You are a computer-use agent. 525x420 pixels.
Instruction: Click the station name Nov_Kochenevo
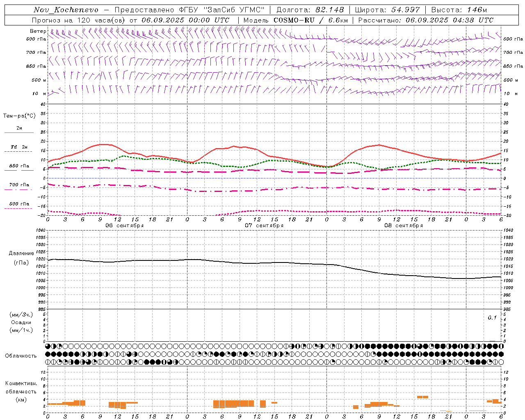[66, 10]
